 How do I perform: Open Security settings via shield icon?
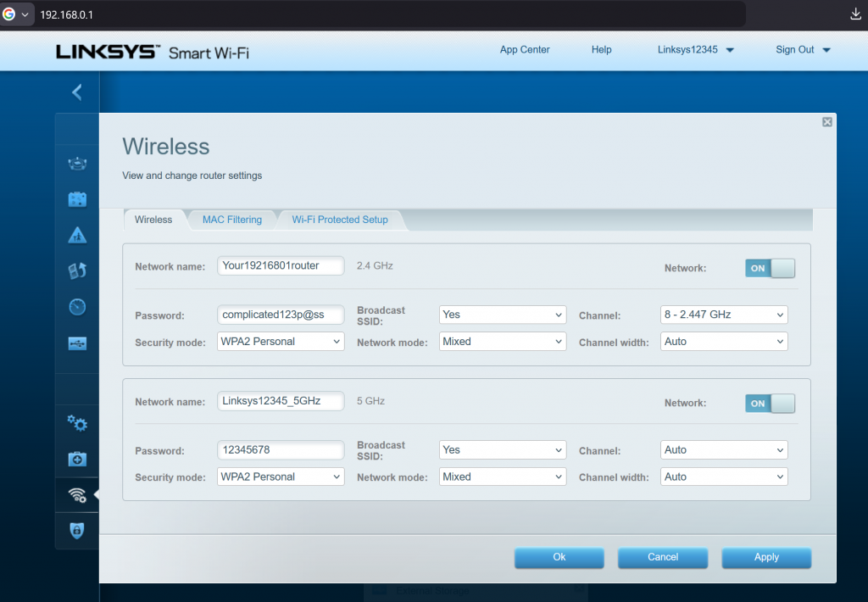tap(77, 531)
